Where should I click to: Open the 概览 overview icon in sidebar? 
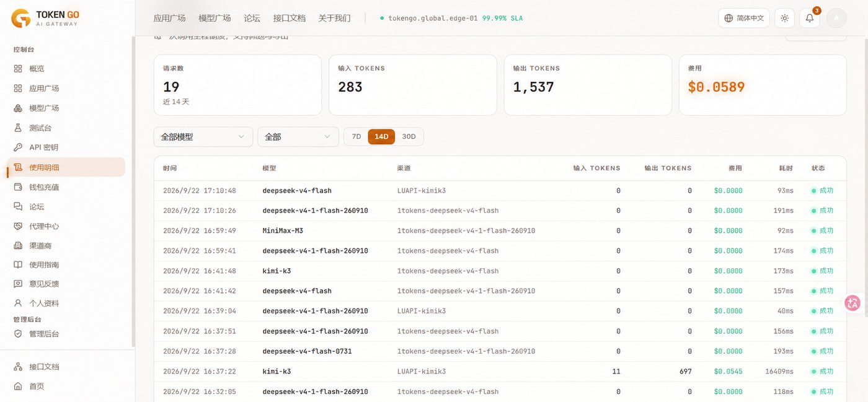click(18, 69)
